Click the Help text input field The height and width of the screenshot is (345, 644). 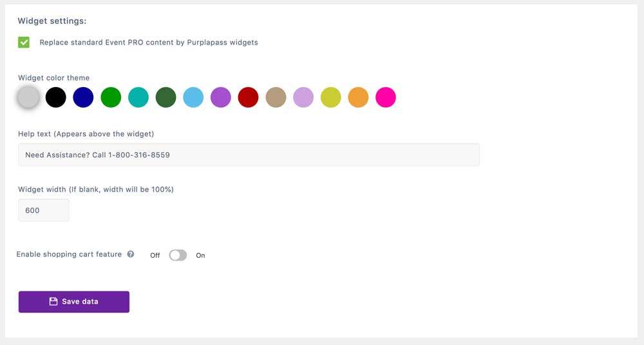(249, 155)
